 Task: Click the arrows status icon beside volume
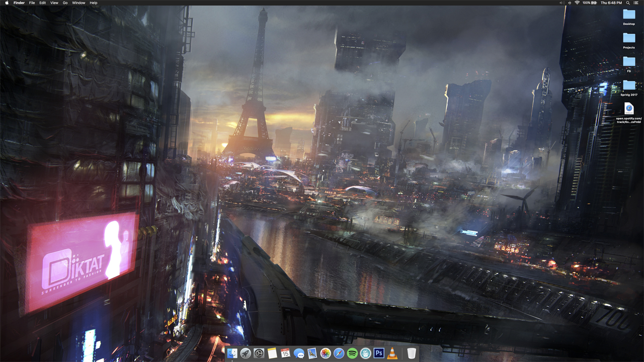coord(569,3)
